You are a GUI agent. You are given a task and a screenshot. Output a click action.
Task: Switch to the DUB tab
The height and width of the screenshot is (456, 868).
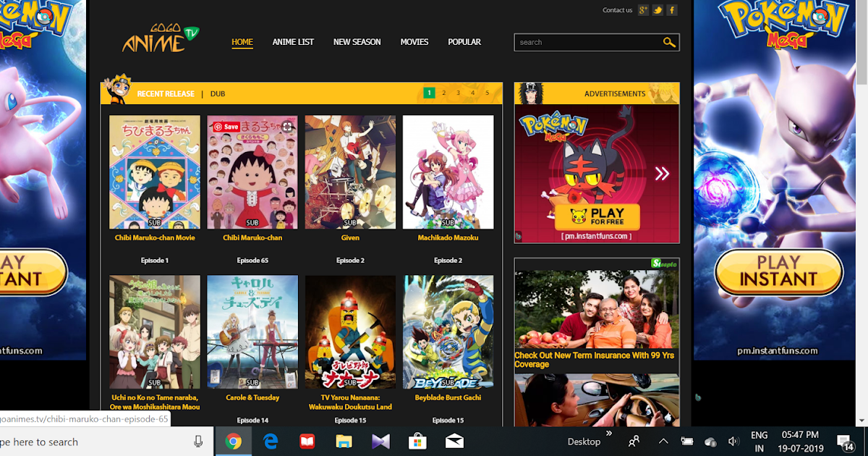[x=218, y=94]
